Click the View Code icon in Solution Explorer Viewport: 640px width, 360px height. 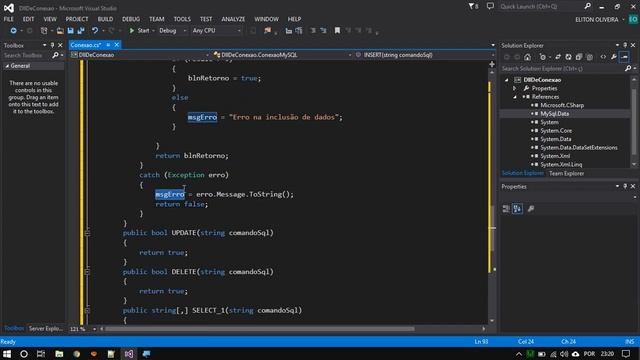pos(603,57)
